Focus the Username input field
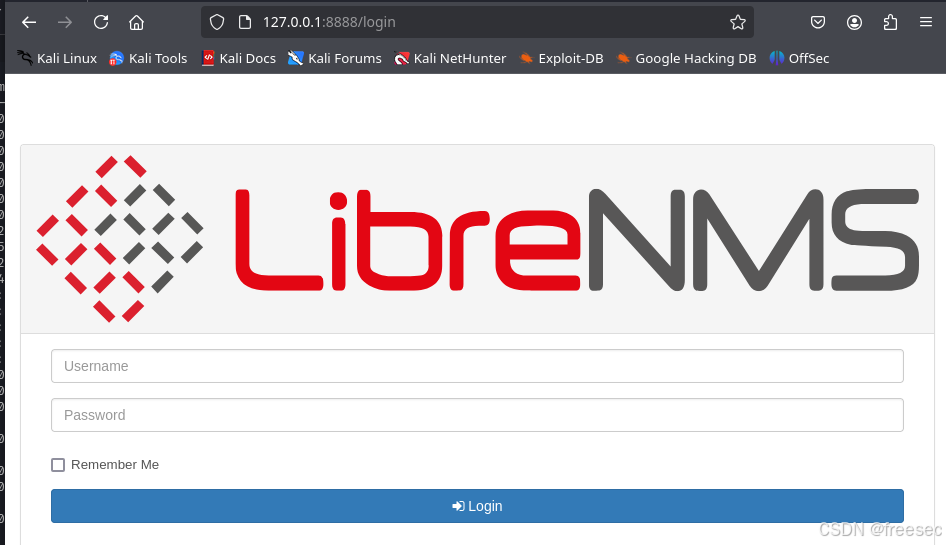 (x=477, y=366)
